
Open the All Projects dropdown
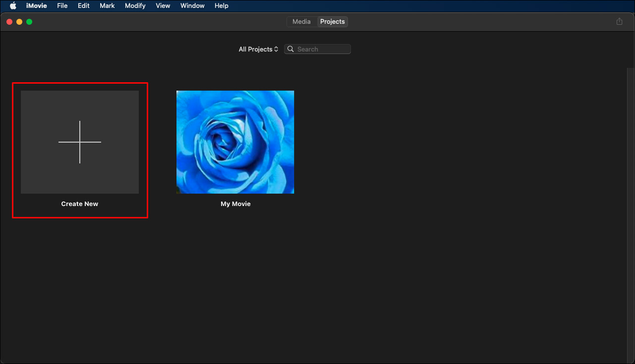click(x=258, y=49)
